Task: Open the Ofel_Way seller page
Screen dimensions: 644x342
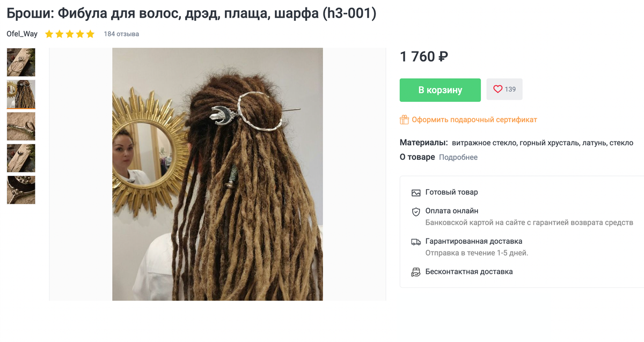Action: click(22, 34)
